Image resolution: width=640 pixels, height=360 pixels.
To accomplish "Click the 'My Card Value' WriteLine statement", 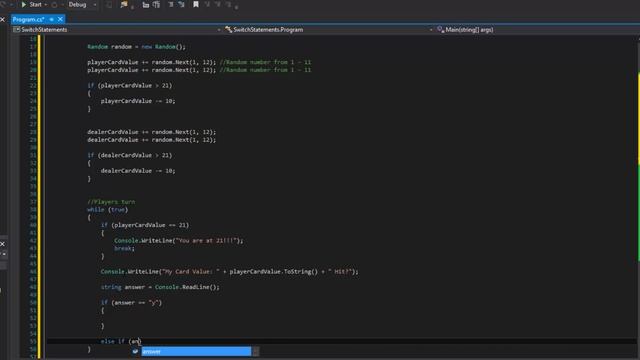I will 229,272.
